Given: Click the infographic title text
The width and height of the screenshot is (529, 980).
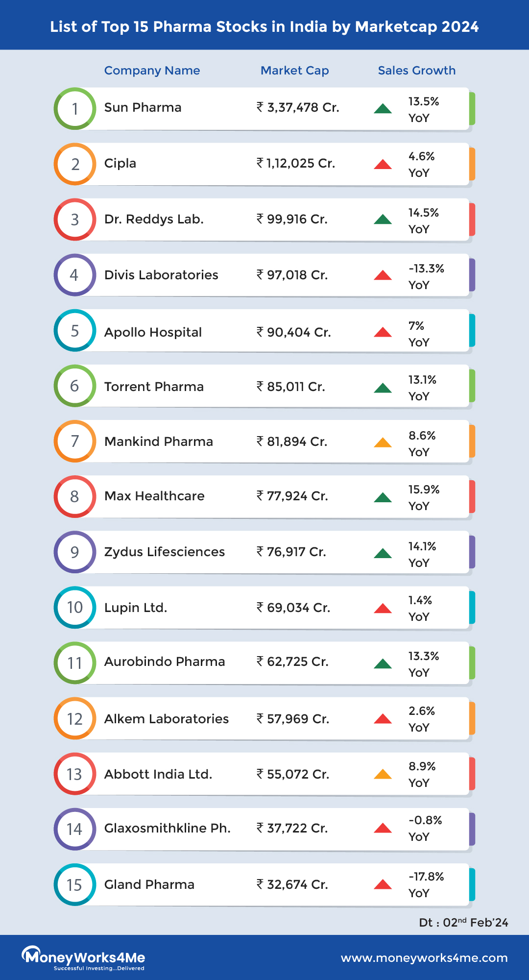Looking at the screenshot, I should point(264,26).
